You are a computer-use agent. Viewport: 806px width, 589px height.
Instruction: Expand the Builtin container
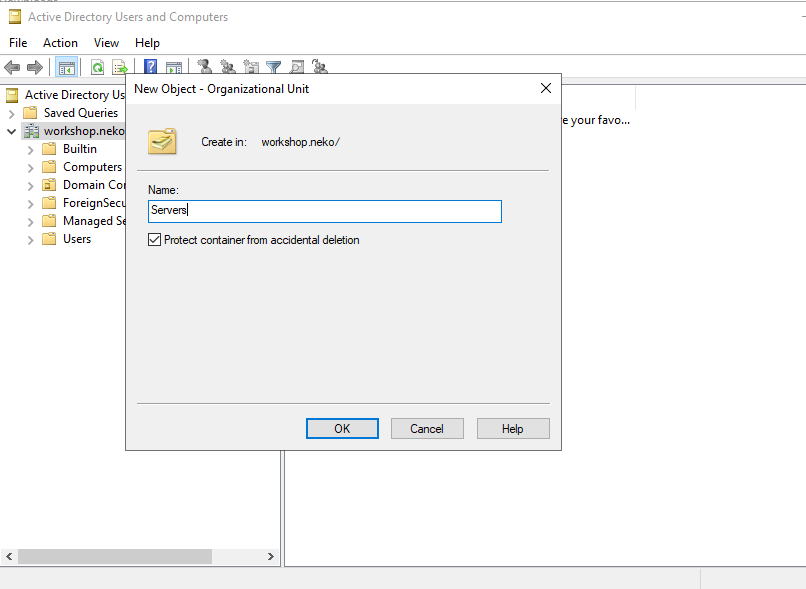(x=30, y=149)
